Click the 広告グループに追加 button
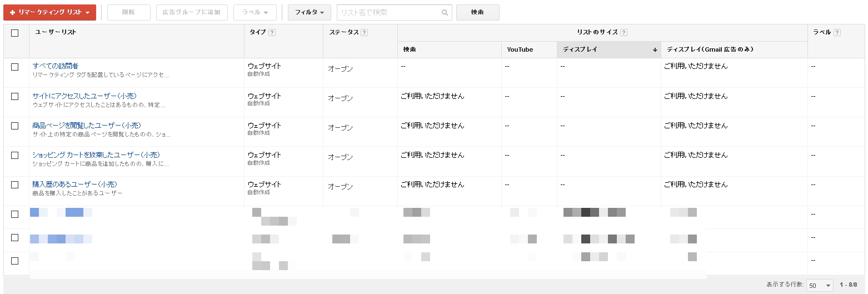The width and height of the screenshot is (868, 294). [192, 12]
